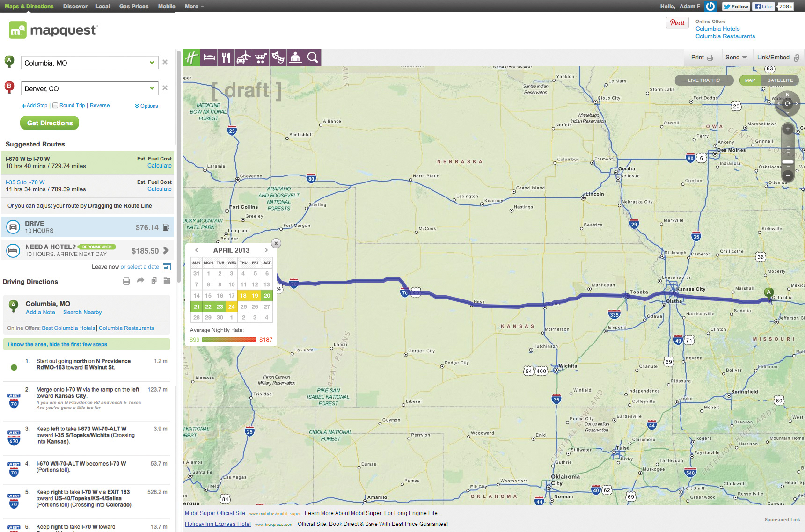This screenshot has height=532, width=805.
Task: Go to the next calendar month
Action: pos(266,250)
